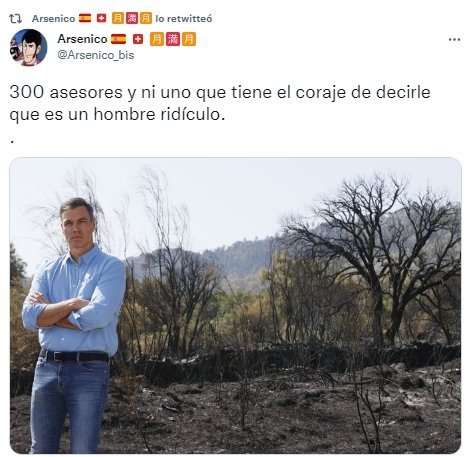
Task: Click the Swiss flag beside the display name
Action: 138,39
